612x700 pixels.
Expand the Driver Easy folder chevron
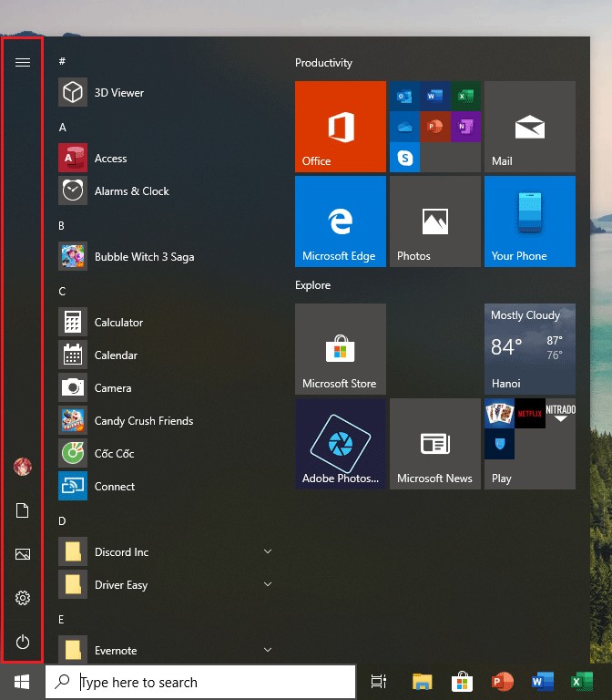click(x=268, y=584)
